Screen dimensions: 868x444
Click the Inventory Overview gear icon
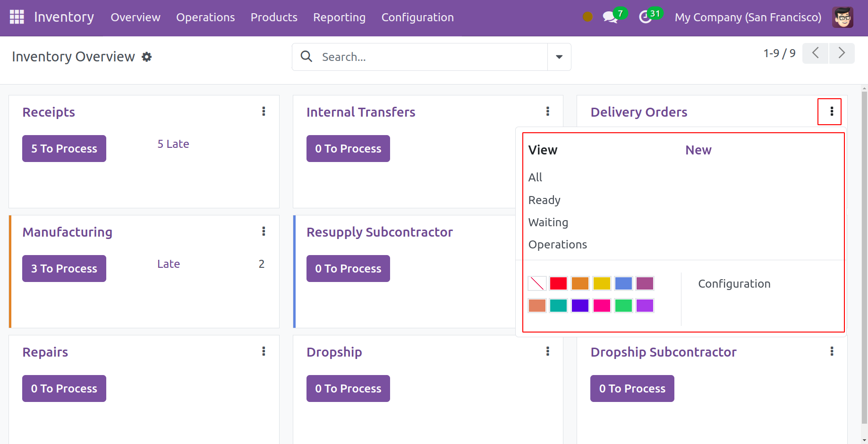147,57
